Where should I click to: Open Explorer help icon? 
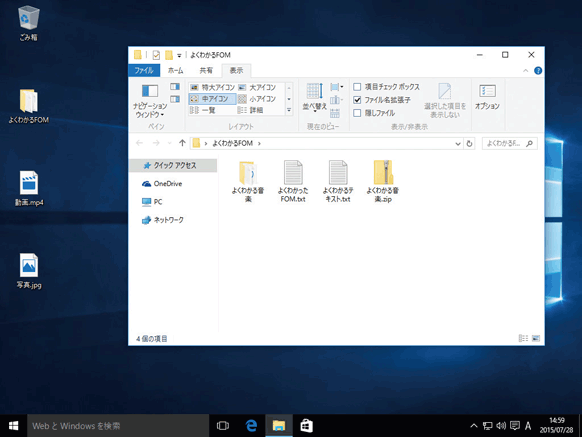(538, 71)
